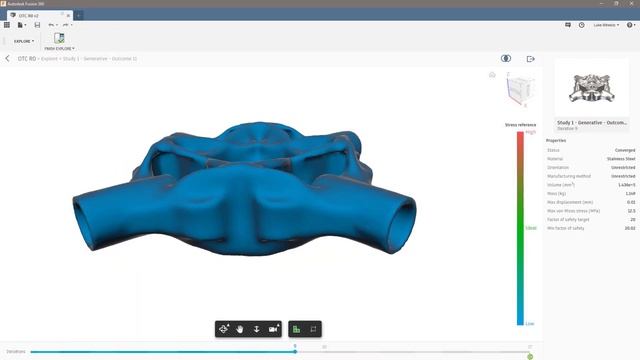Click the export outcome icon

click(x=530, y=59)
